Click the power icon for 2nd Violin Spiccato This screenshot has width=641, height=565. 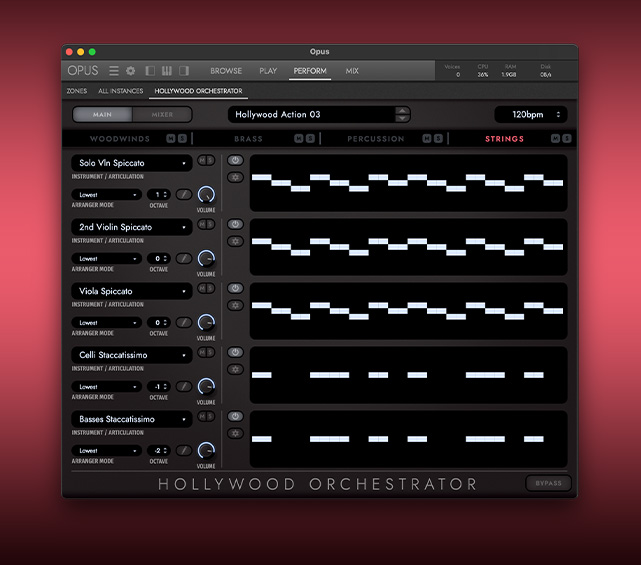point(235,224)
